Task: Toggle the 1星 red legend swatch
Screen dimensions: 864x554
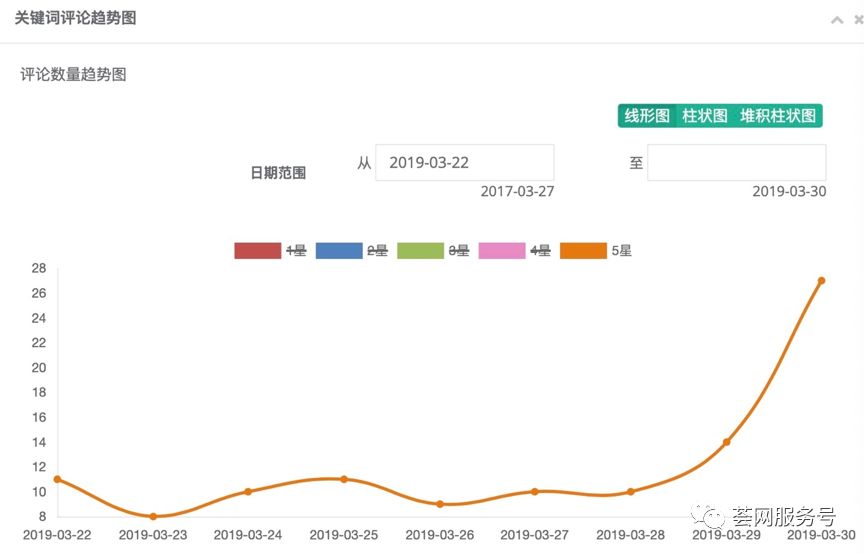Action: click(x=257, y=251)
